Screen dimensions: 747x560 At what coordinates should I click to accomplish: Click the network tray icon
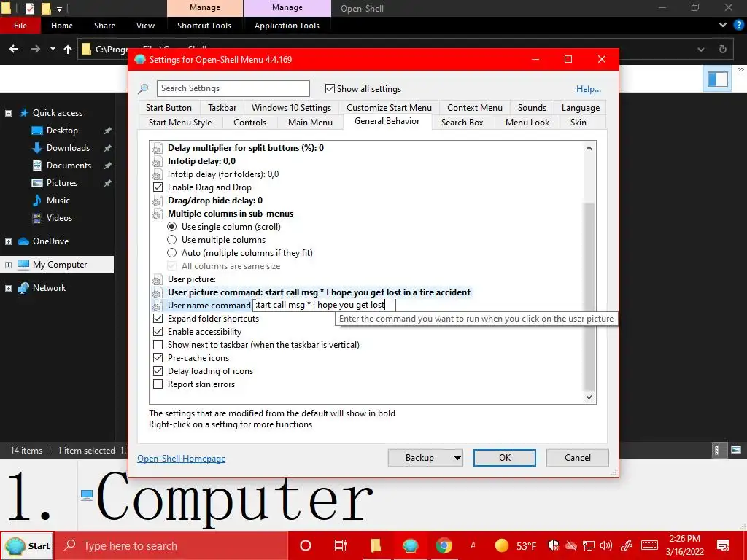point(589,545)
